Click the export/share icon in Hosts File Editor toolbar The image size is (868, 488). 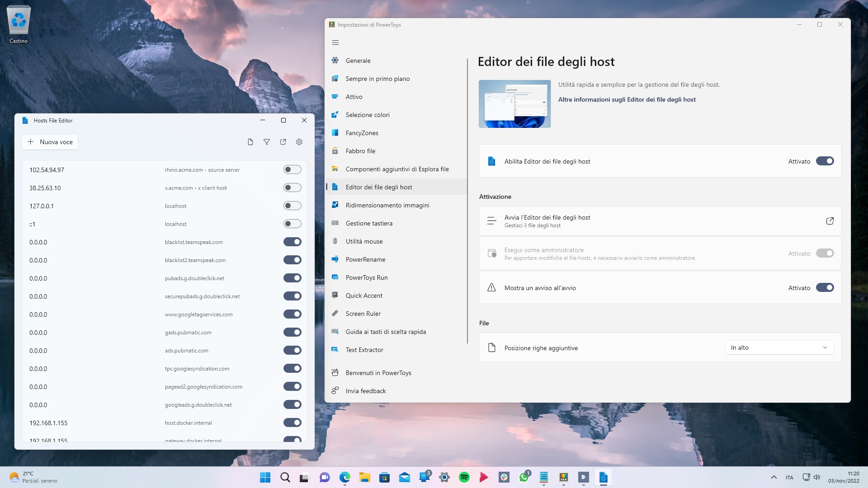tap(283, 142)
